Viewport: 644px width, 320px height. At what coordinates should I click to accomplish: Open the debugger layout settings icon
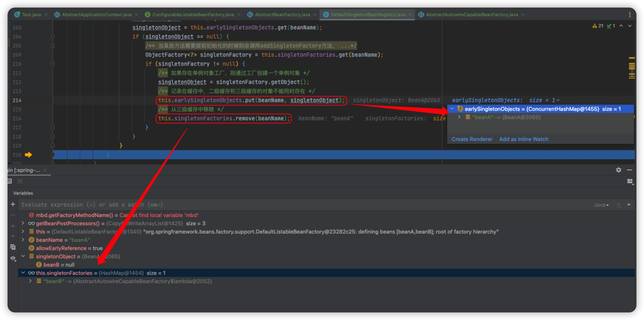point(630,181)
